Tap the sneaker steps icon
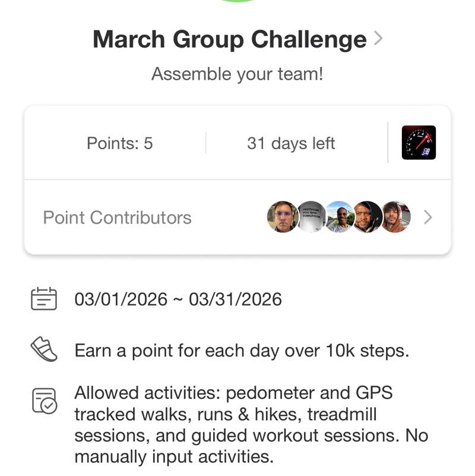 44,350
